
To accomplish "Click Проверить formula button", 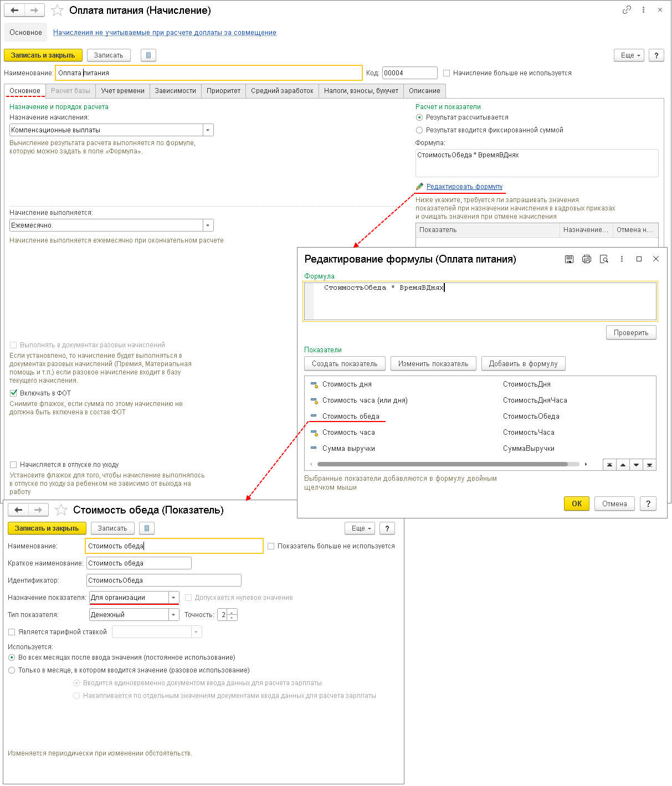I will 631,333.
